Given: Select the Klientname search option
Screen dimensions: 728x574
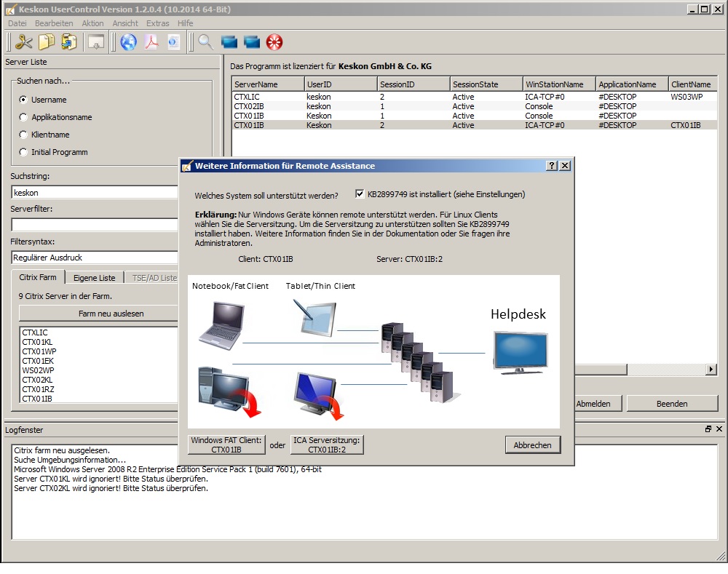Looking at the screenshot, I should tap(24, 135).
